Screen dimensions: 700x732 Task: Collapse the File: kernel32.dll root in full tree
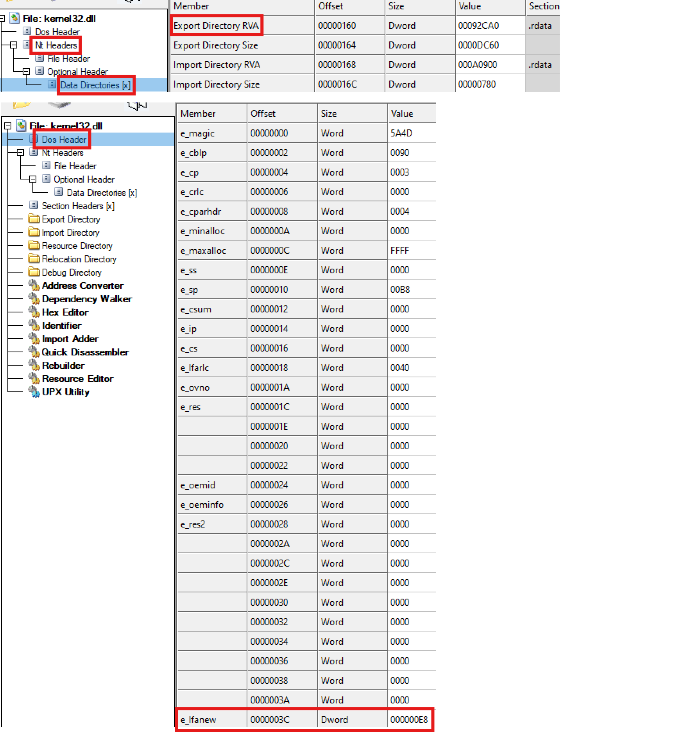click(8, 126)
